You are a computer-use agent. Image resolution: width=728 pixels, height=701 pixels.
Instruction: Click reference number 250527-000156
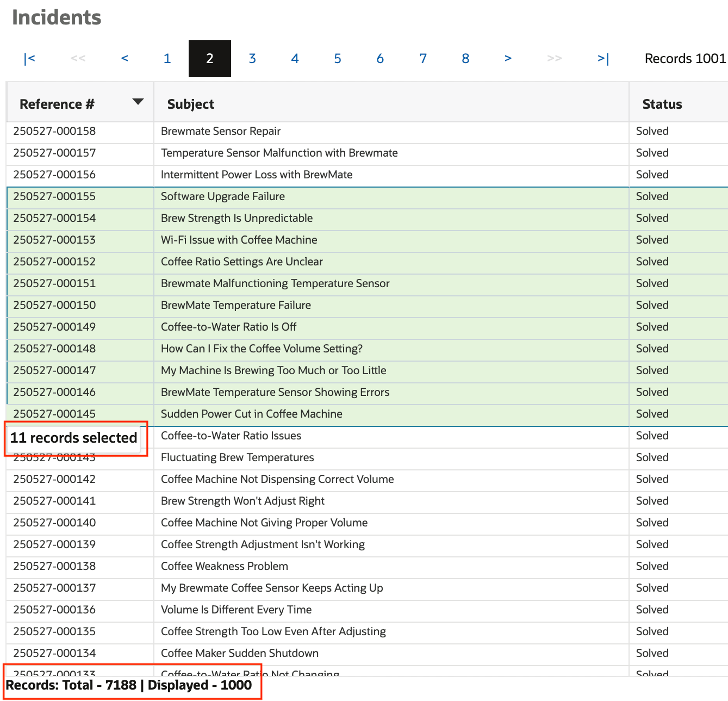click(54, 175)
